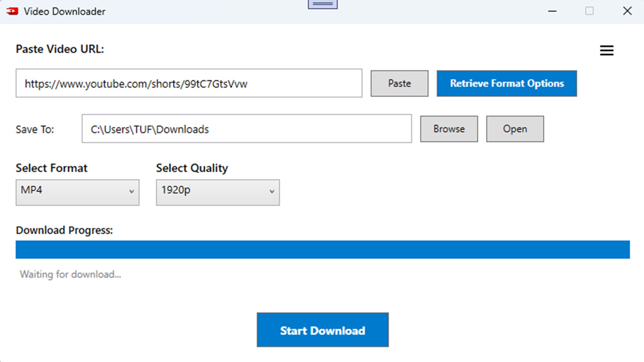Expand the Select Quality dropdown arrow
Viewport: 644px width, 362px height.
[272, 192]
